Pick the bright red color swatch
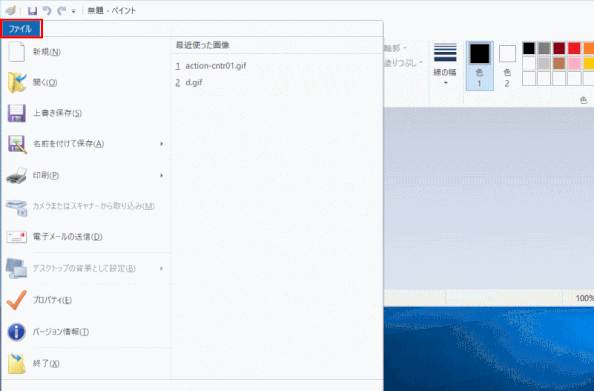Image resolution: width=594 pixels, height=391 pixels. pos(574,48)
